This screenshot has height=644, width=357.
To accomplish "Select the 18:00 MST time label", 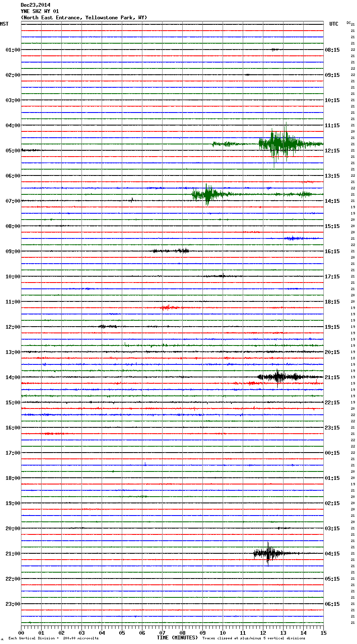I will coord(13,478).
